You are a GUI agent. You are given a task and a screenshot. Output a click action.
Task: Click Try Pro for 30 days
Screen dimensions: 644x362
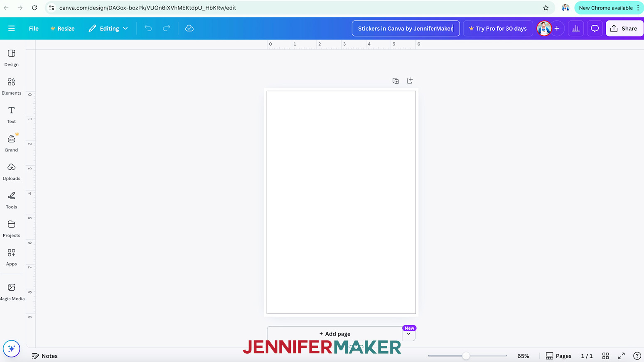coord(498,29)
